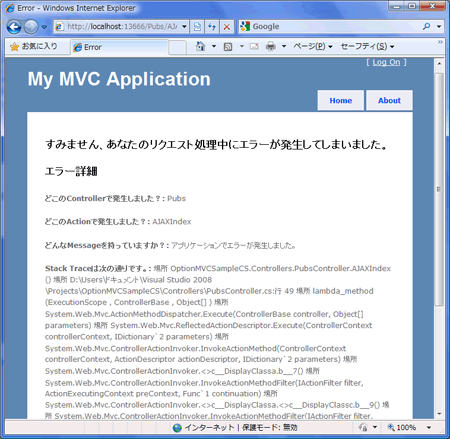Viewport: 450px width, 439px height.
Task: Expand the zoom level dropdown arrow
Action: tap(429, 427)
